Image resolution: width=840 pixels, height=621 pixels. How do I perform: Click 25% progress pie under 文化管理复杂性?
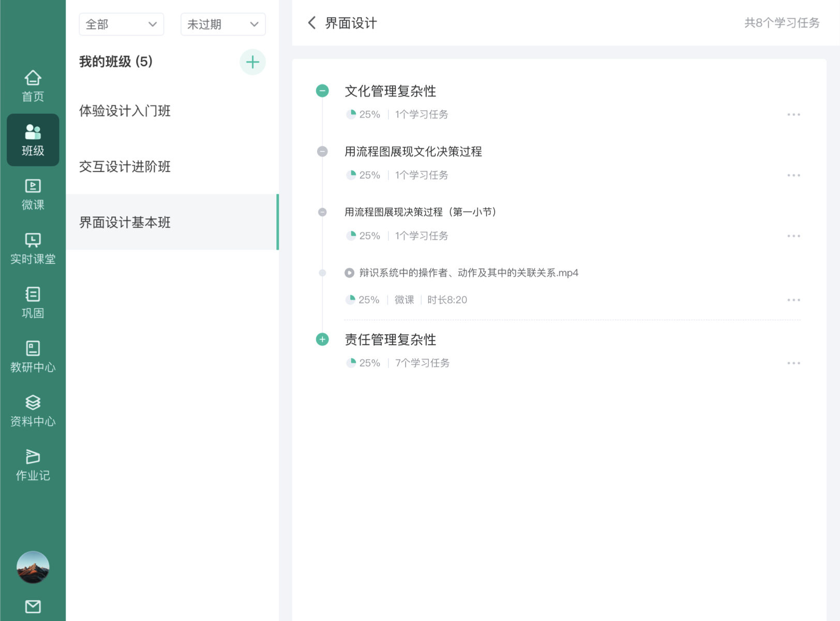pyautogui.click(x=351, y=114)
